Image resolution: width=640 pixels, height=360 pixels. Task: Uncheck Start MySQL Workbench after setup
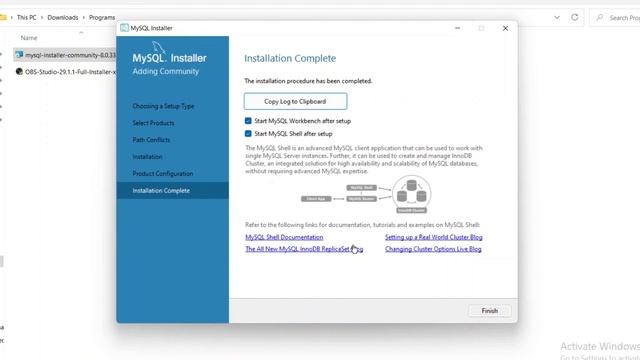(x=248, y=121)
